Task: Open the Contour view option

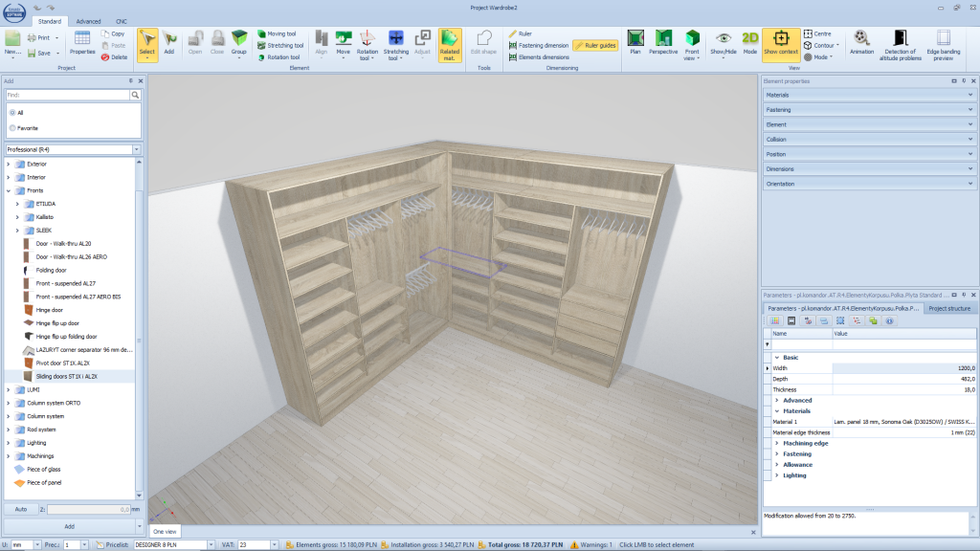Action: [x=821, y=46]
